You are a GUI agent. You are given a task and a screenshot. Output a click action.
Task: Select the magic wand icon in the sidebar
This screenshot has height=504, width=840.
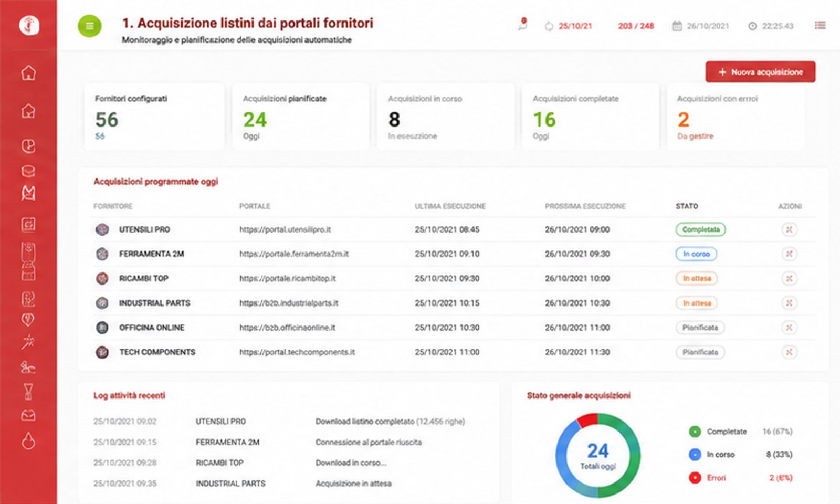pyautogui.click(x=28, y=342)
